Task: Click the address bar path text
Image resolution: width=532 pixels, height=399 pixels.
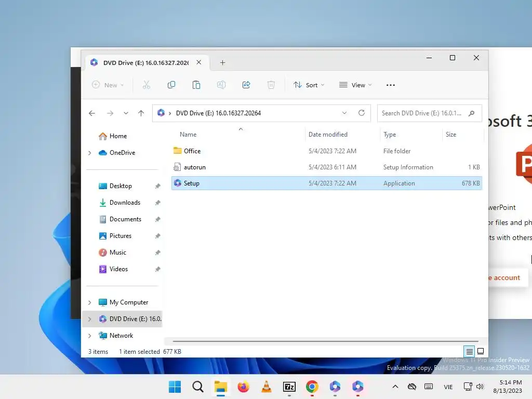Action: (x=218, y=113)
